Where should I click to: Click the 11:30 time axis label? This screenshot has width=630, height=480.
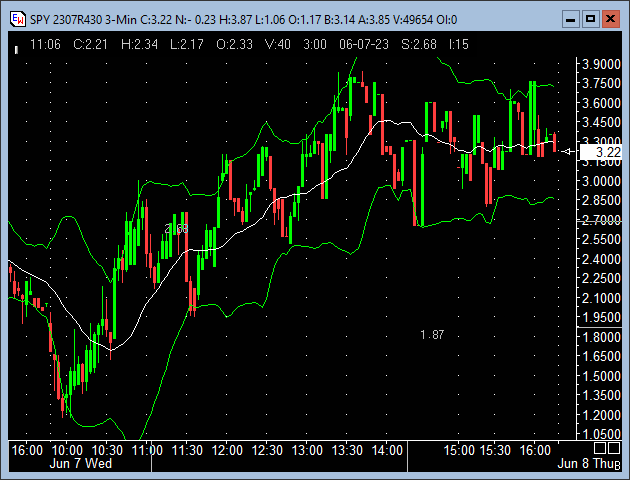coord(187,450)
